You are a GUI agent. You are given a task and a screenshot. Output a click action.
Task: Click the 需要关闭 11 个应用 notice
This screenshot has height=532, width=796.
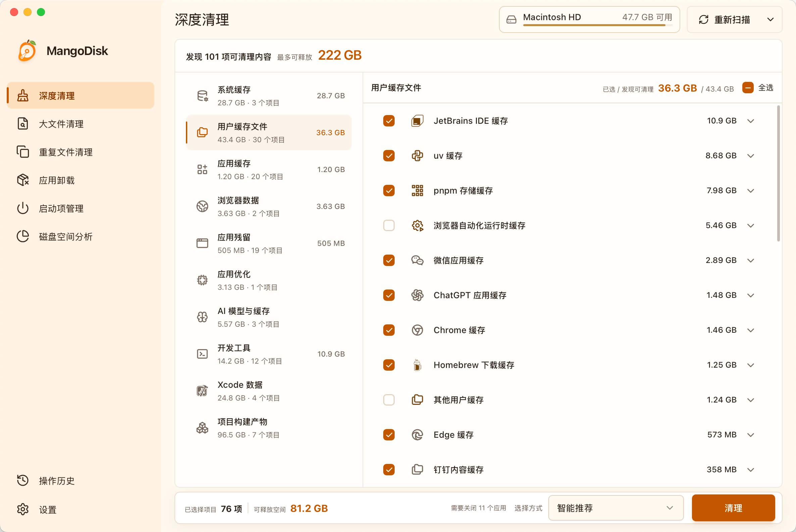pyautogui.click(x=478, y=508)
